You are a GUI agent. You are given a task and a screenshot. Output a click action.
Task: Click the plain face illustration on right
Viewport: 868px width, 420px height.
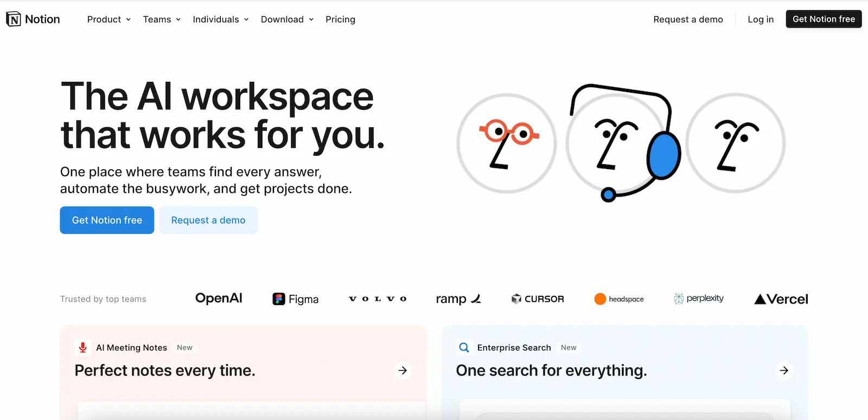[x=736, y=143]
